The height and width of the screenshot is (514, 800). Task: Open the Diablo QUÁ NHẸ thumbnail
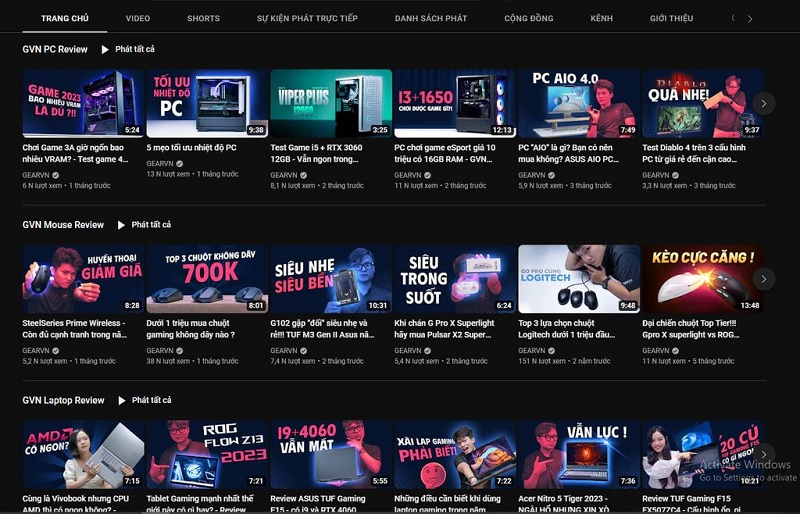[703, 104]
